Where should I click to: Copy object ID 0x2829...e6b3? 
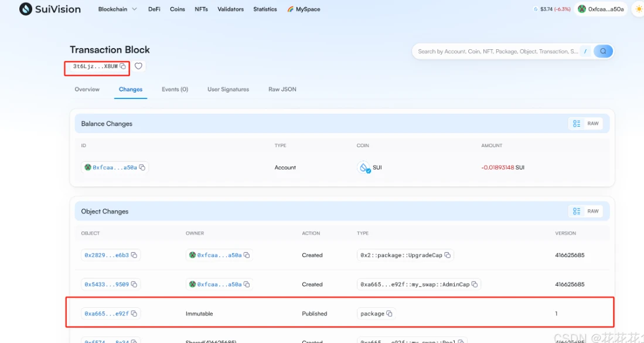tap(134, 255)
